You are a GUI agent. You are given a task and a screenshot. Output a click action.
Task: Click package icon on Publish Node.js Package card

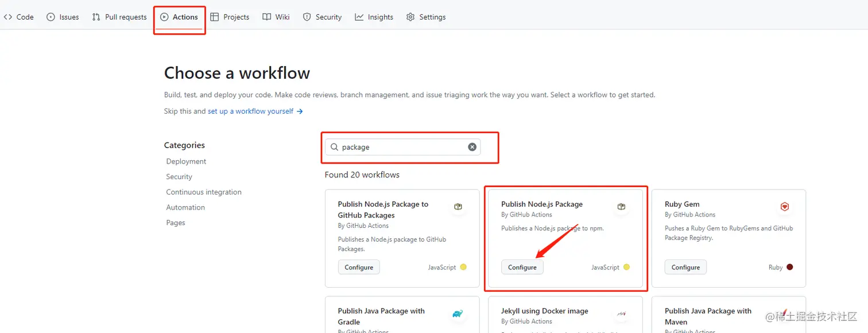click(621, 207)
